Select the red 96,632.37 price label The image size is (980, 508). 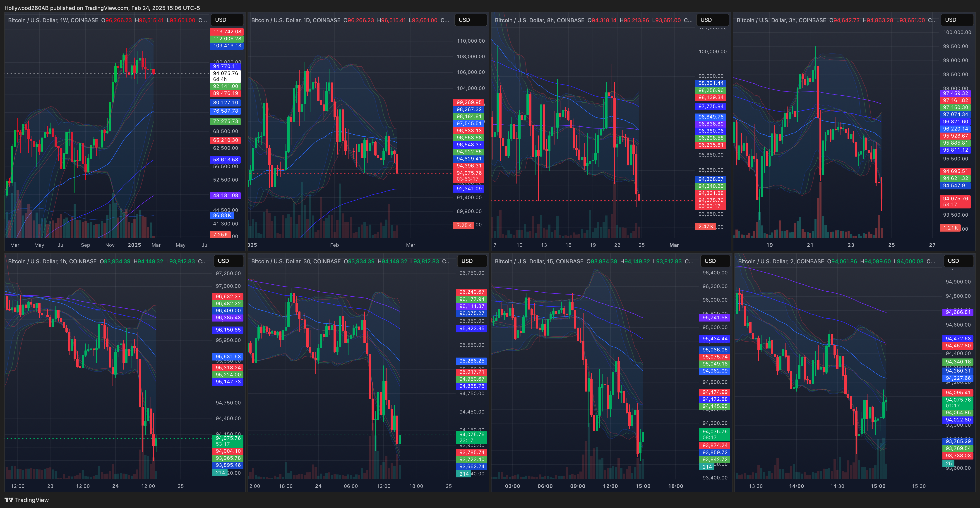click(228, 296)
